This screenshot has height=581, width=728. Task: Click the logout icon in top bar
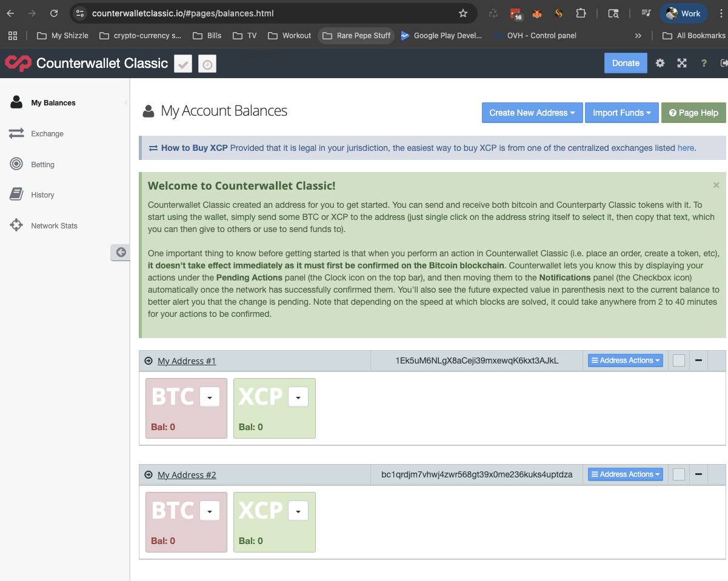click(724, 63)
